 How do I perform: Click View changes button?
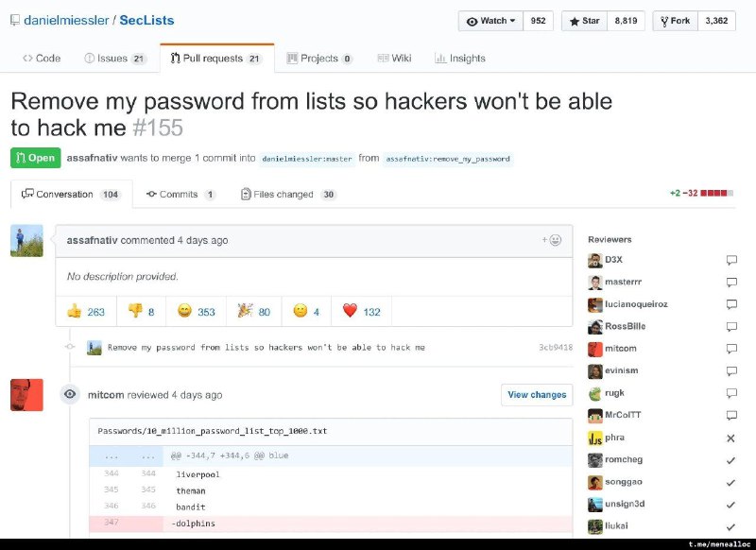click(537, 395)
